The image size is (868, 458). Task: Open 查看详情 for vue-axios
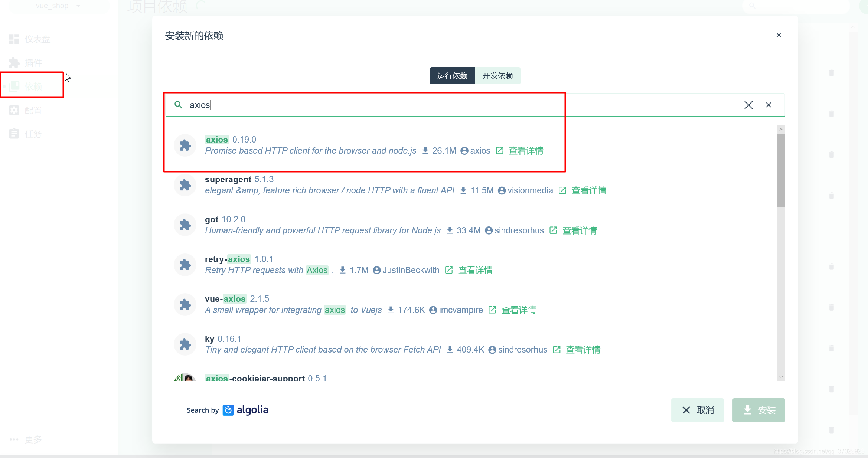pyautogui.click(x=519, y=310)
